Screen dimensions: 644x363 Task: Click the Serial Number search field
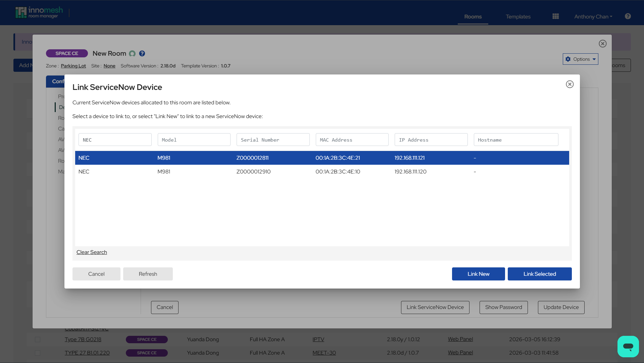(273, 140)
